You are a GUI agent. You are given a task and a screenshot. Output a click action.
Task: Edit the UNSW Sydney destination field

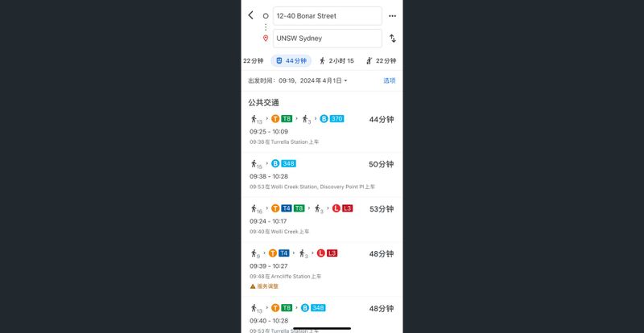[x=327, y=38]
